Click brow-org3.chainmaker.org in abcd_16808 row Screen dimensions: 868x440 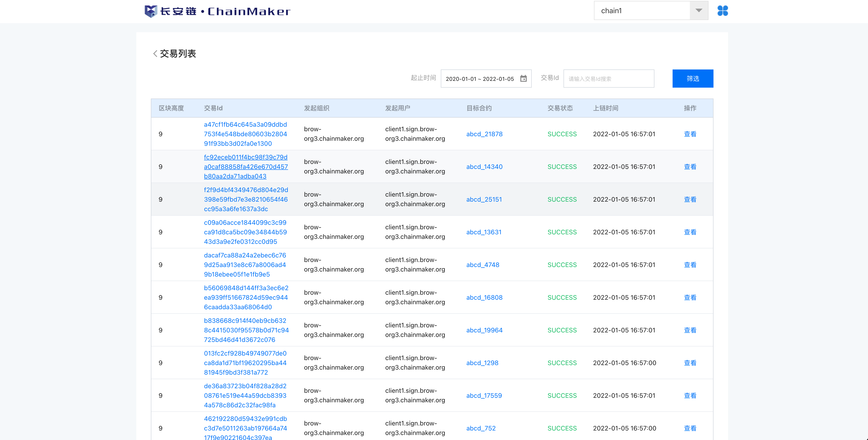(x=334, y=297)
